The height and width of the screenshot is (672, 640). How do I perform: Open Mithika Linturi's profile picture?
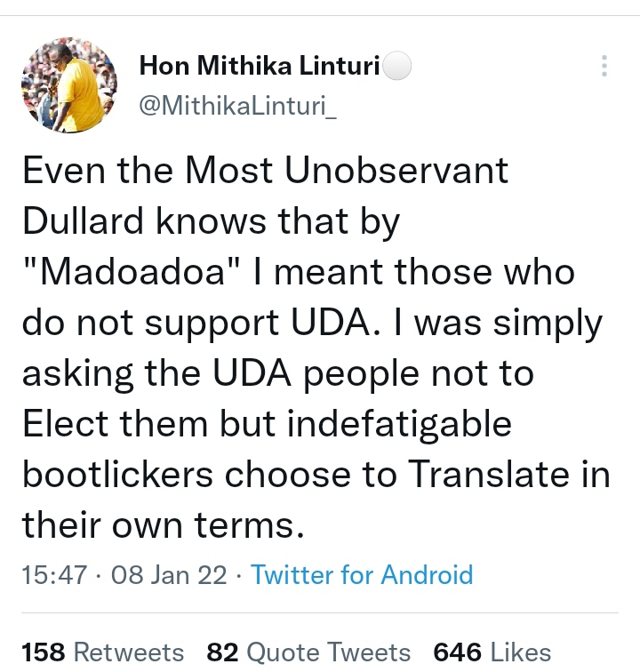[x=69, y=84]
